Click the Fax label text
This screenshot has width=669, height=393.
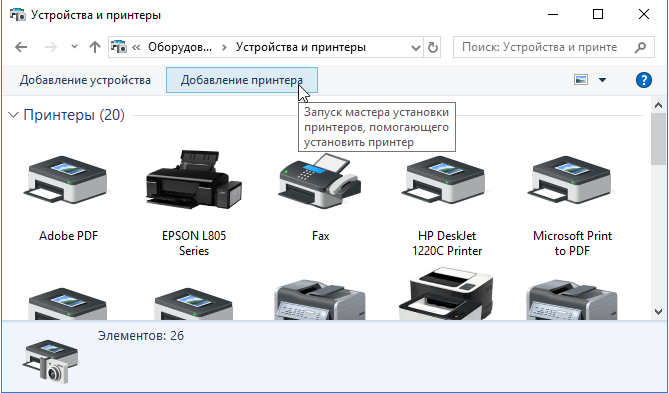pos(320,236)
